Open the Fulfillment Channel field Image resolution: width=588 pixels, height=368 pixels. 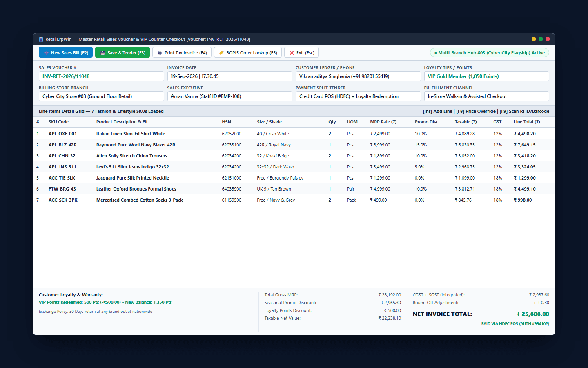click(x=486, y=96)
